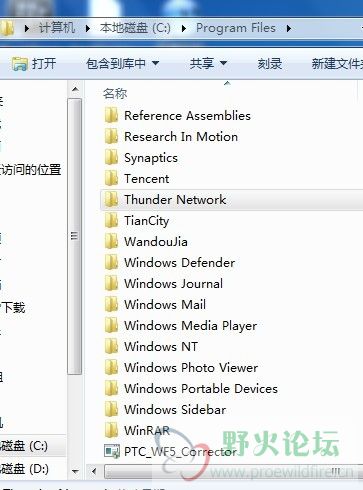Click the WandouJia folder name
Image resolution: width=363 pixels, height=490 pixels.
click(x=156, y=242)
